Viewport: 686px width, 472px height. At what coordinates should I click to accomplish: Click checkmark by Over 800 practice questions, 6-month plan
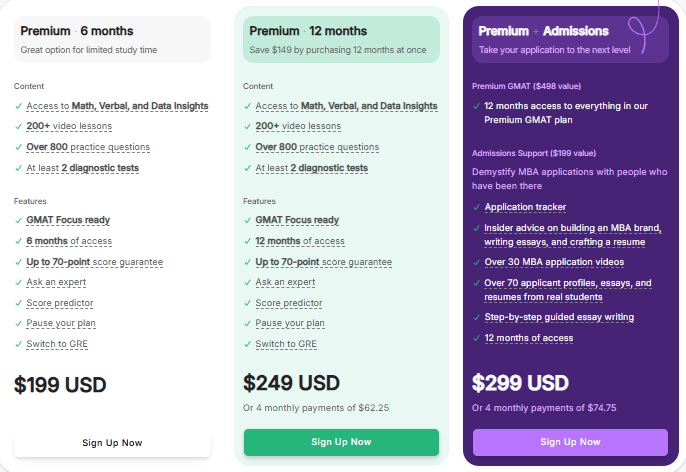[x=18, y=147]
